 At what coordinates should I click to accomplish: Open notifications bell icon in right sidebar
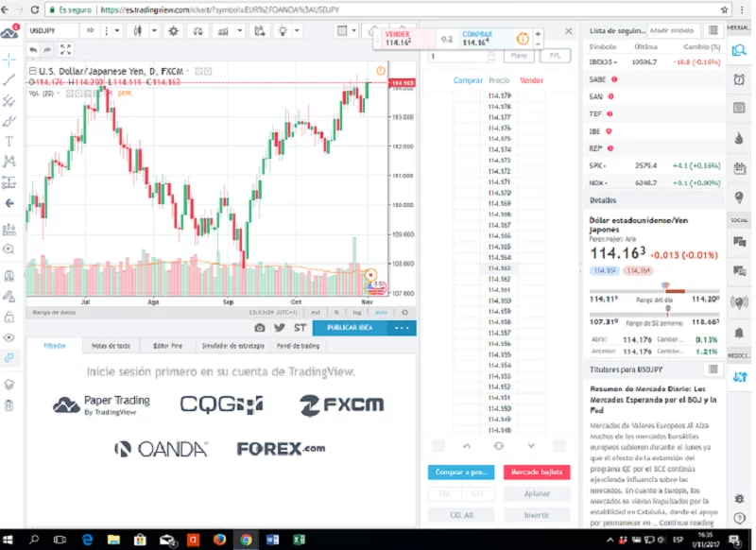(739, 333)
